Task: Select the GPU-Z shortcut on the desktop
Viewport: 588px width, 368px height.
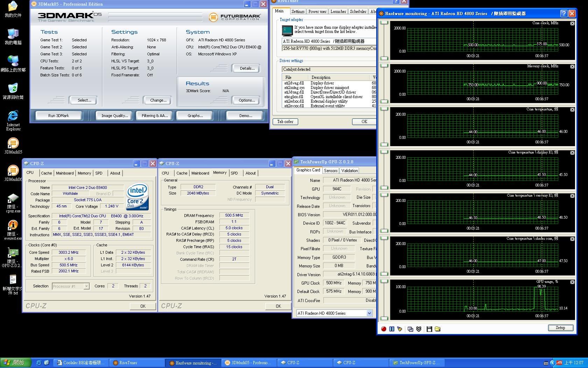Action: coord(13,258)
